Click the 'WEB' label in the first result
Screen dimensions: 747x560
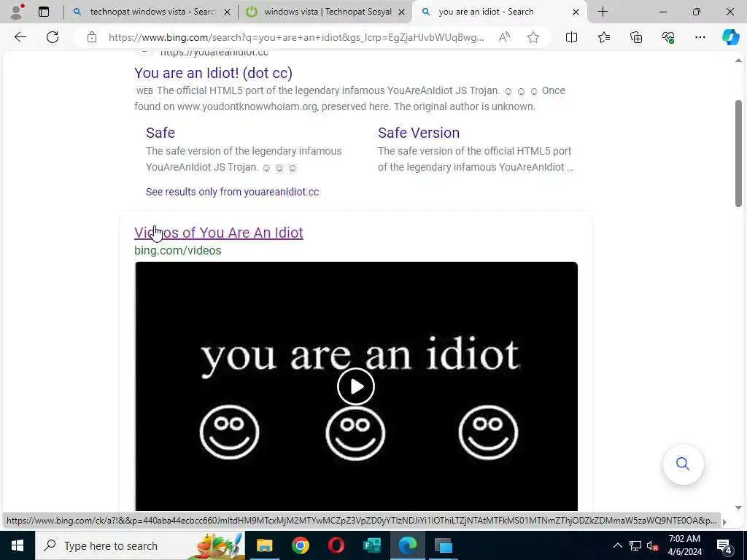(x=144, y=91)
